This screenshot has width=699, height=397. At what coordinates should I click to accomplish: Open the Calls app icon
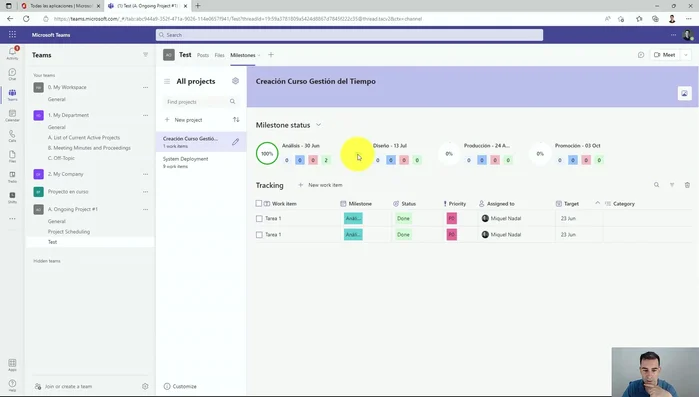12,136
